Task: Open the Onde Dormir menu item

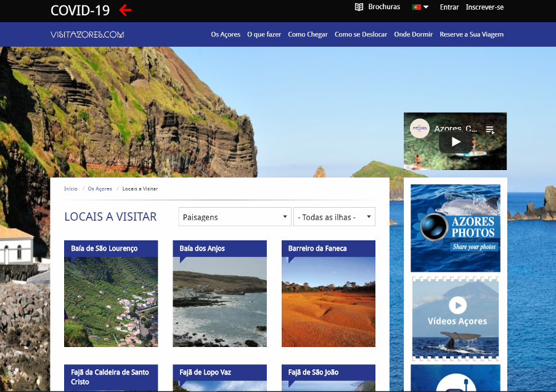Action: [413, 35]
